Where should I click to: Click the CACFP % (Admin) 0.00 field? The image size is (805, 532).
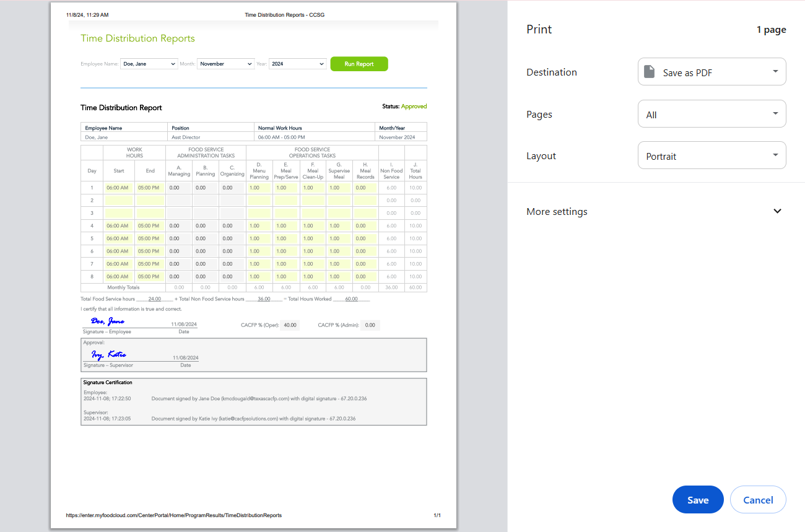(x=370, y=325)
